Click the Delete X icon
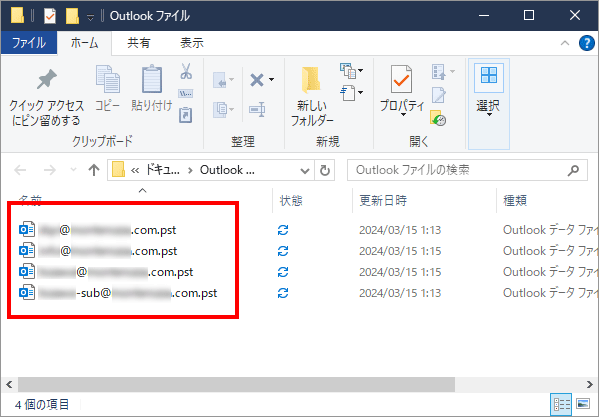The width and height of the screenshot is (599, 417). (x=257, y=80)
